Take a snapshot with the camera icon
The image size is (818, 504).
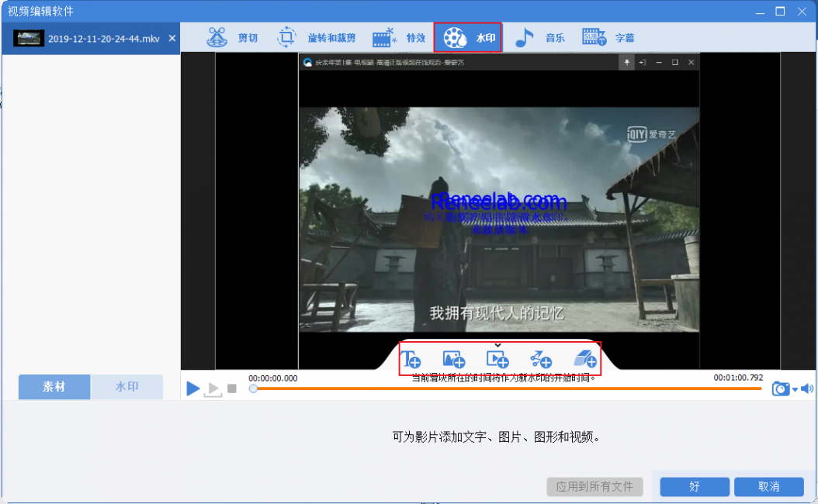[781, 388]
